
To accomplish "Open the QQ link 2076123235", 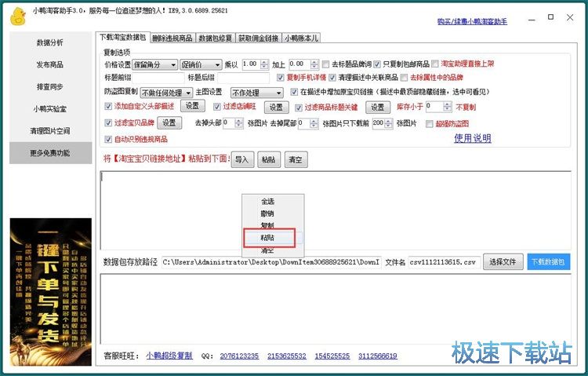I will (x=239, y=356).
